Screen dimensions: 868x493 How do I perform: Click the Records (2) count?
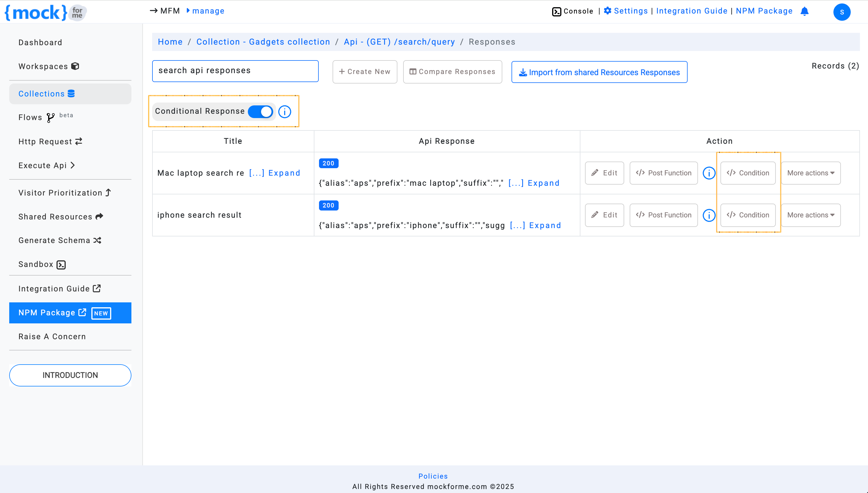[x=835, y=66]
